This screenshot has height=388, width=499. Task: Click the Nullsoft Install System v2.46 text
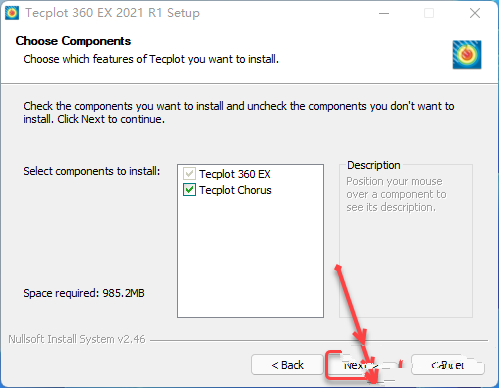(77, 339)
